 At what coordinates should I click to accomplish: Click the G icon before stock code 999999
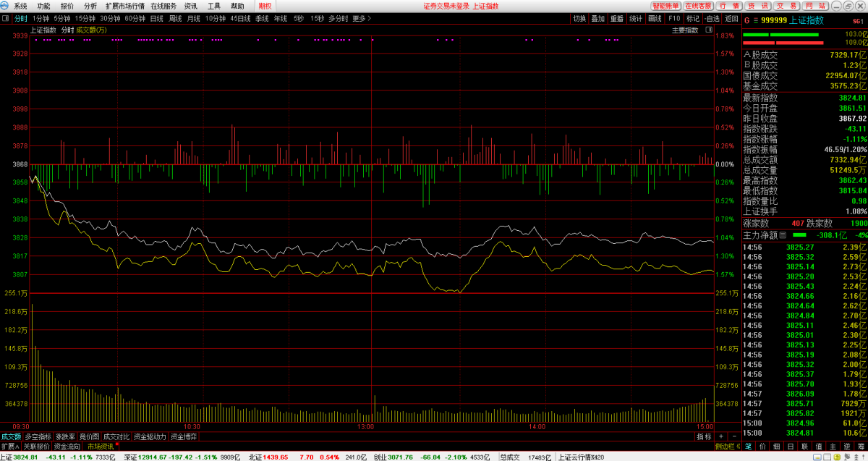(x=747, y=20)
